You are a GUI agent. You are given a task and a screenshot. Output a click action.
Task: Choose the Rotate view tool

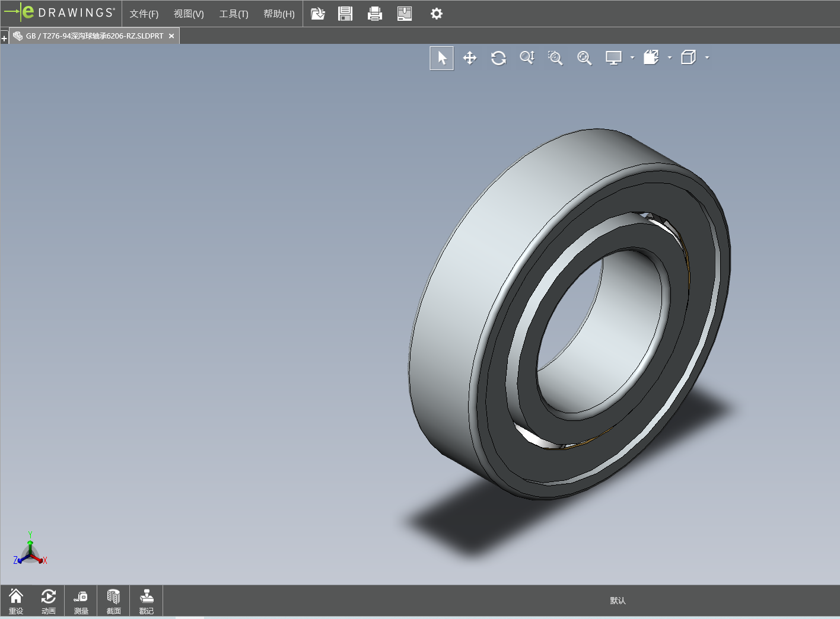pyautogui.click(x=498, y=58)
